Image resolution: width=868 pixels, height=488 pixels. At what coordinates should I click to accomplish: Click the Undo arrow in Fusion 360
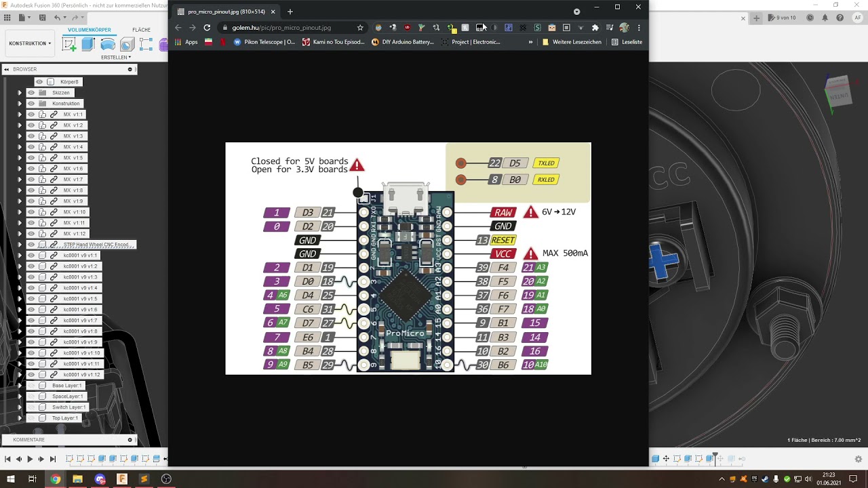(x=58, y=17)
